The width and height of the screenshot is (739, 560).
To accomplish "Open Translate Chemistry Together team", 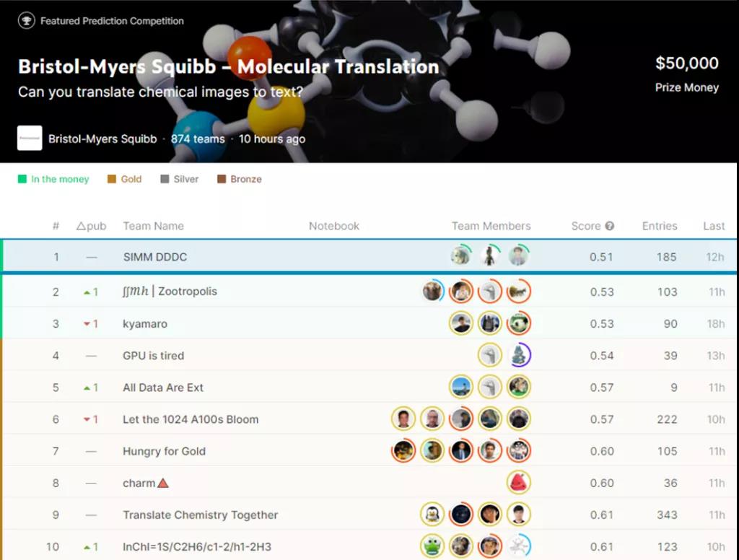I will (x=201, y=515).
